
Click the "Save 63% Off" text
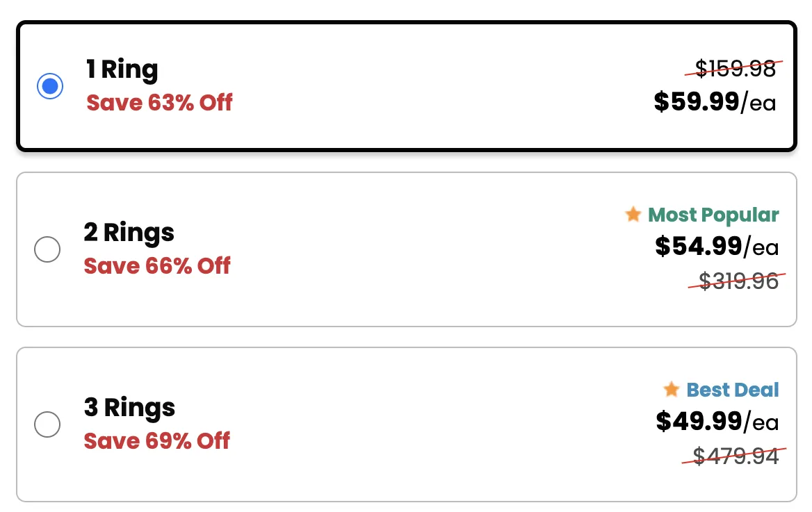coord(159,103)
